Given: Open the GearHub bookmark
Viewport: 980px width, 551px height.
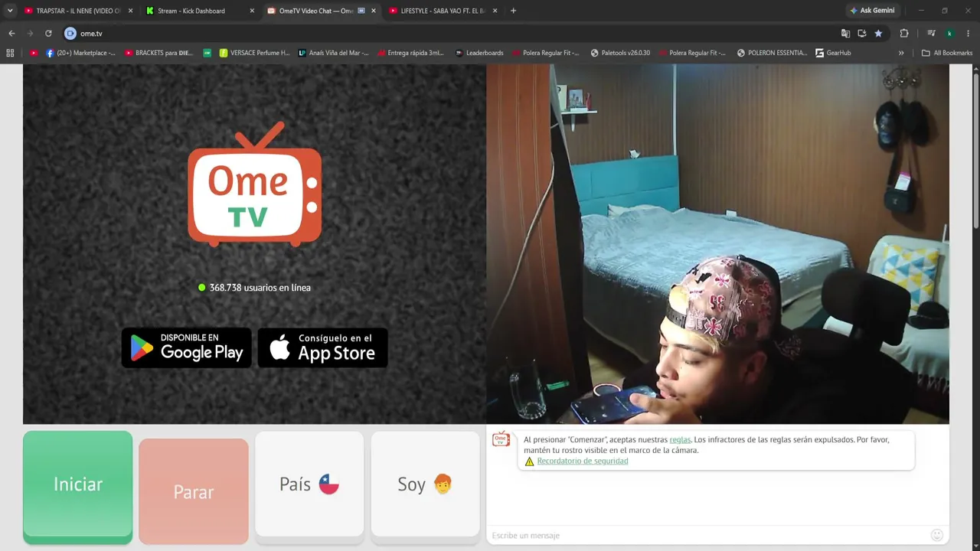Looking at the screenshot, I should [x=833, y=53].
